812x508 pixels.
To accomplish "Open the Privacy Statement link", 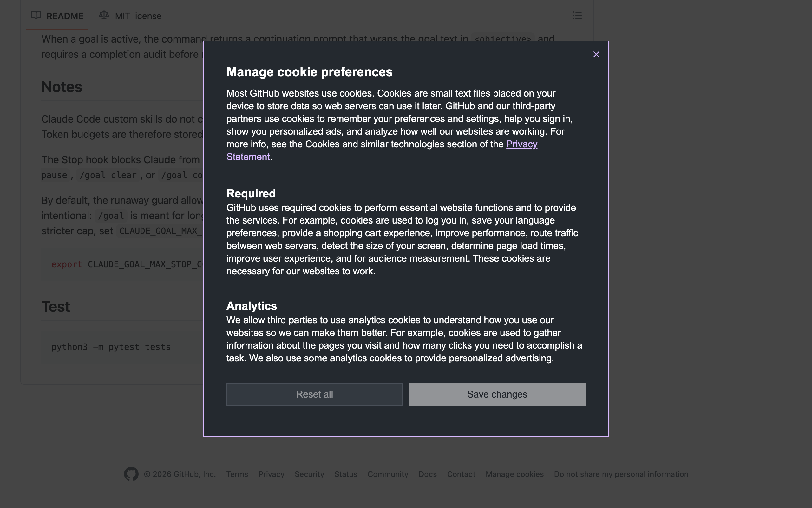I will coord(521,144).
